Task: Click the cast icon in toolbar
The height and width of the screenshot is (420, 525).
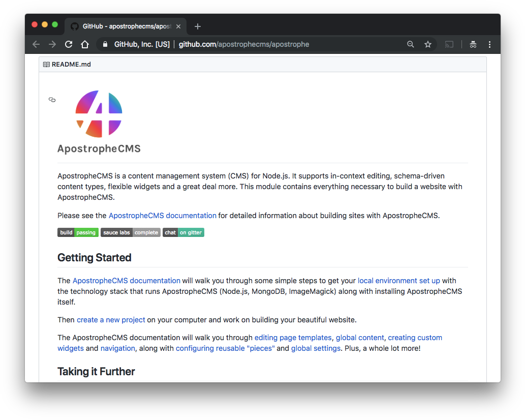Action: point(449,44)
